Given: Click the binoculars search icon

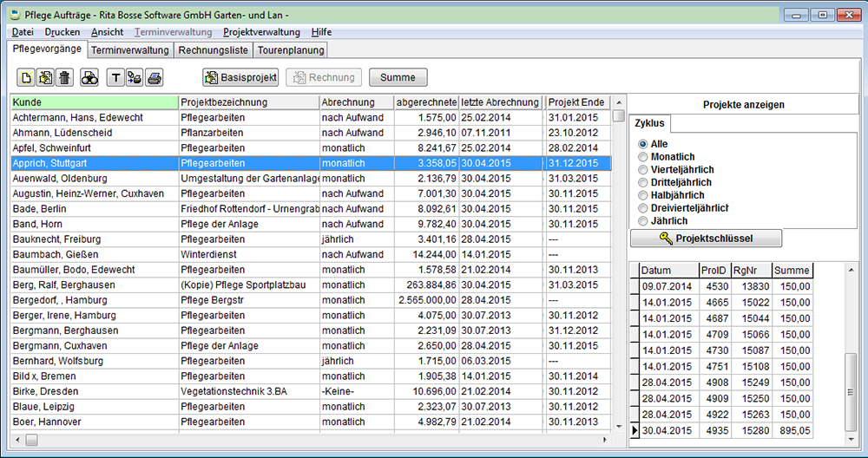Looking at the screenshot, I should click(89, 78).
